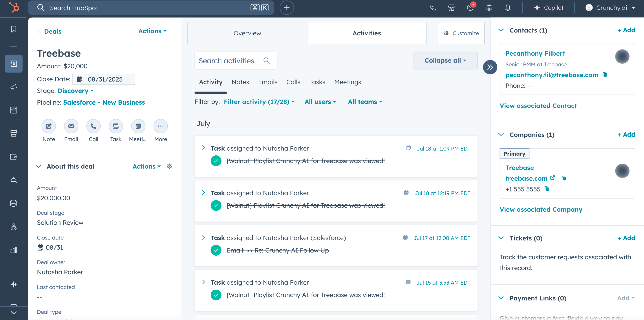Click the Search activities field
Screen dimensions: 644x320
click(236, 60)
